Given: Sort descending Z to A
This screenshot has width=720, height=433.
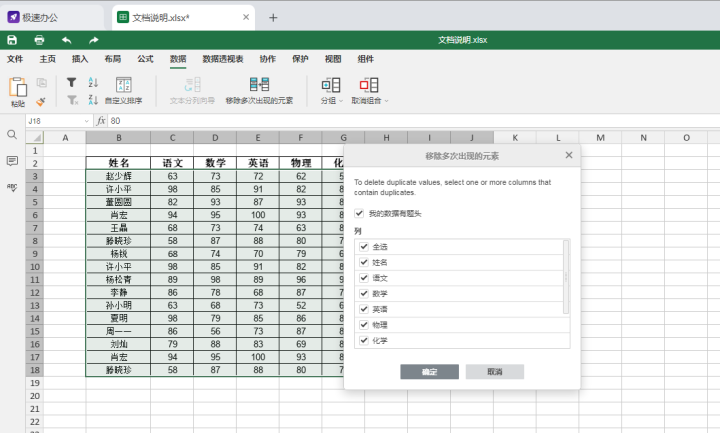Looking at the screenshot, I should (x=93, y=100).
